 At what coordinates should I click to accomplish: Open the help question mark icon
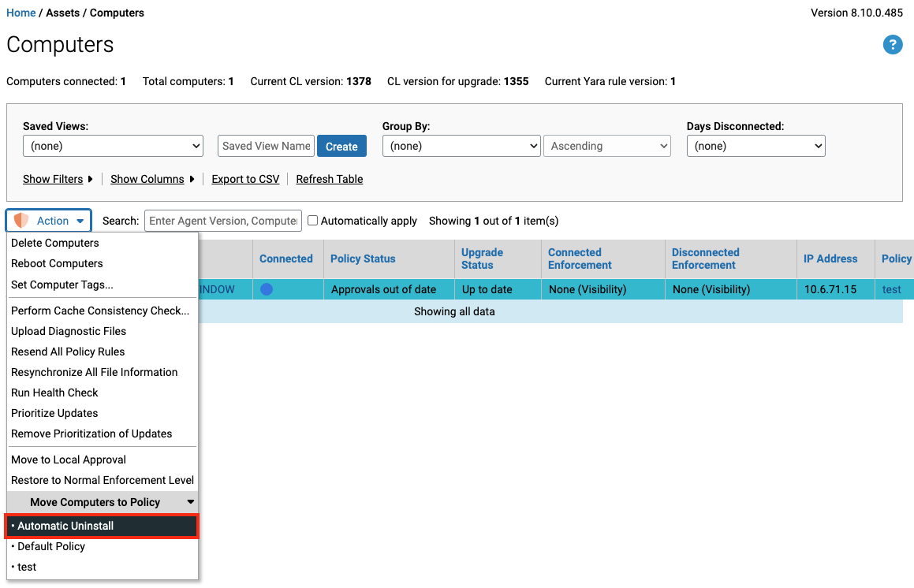[x=893, y=45]
